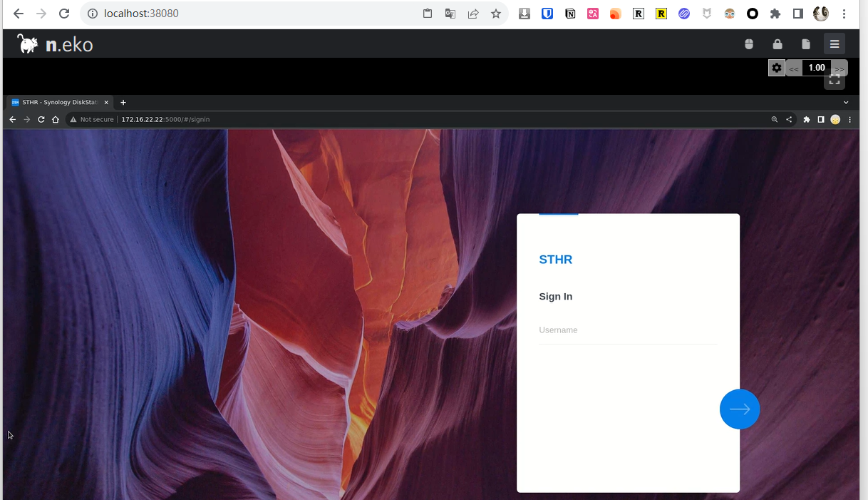Expand the remote browser tab search chevron
Image resolution: width=868 pixels, height=500 pixels.
point(846,103)
